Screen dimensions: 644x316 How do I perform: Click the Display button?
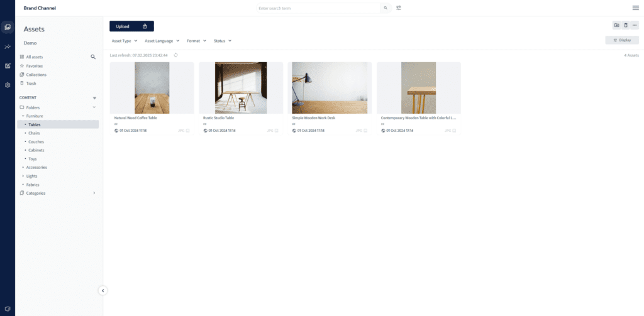[x=622, y=40]
